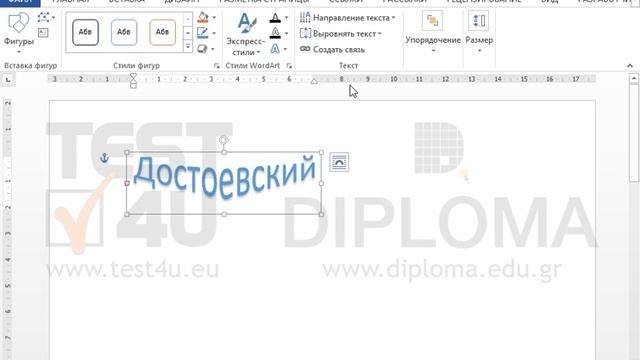Screen dimensions: 640x360
Task: Click the vertical scrollbar up arrow
Action: coord(634,78)
